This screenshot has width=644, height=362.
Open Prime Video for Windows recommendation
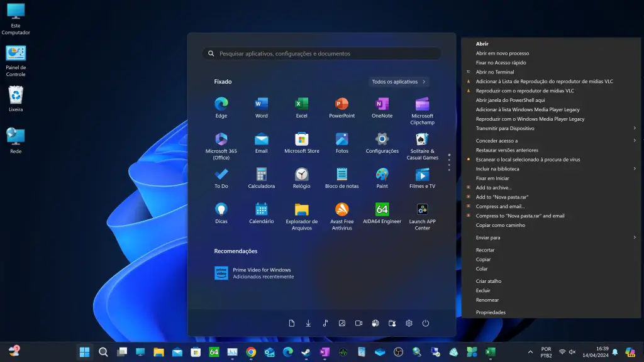pos(254,273)
